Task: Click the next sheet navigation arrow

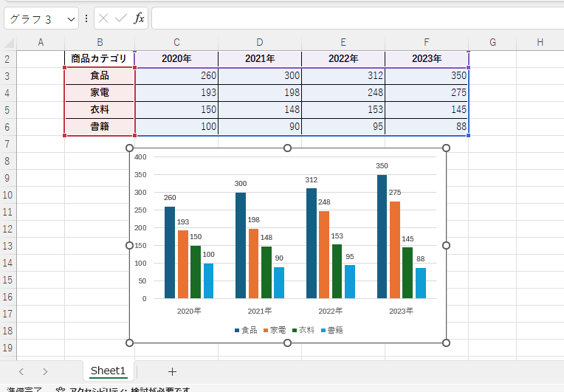Action: 45,371
